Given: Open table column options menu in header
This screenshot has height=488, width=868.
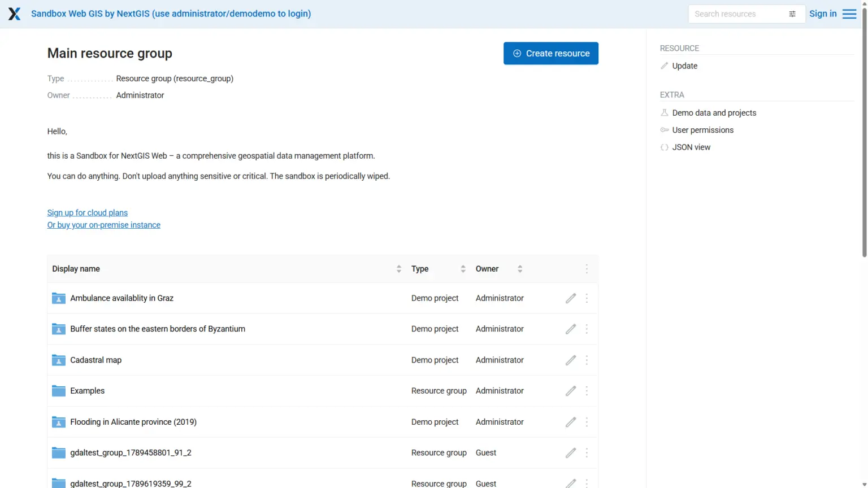Looking at the screenshot, I should coord(587,269).
